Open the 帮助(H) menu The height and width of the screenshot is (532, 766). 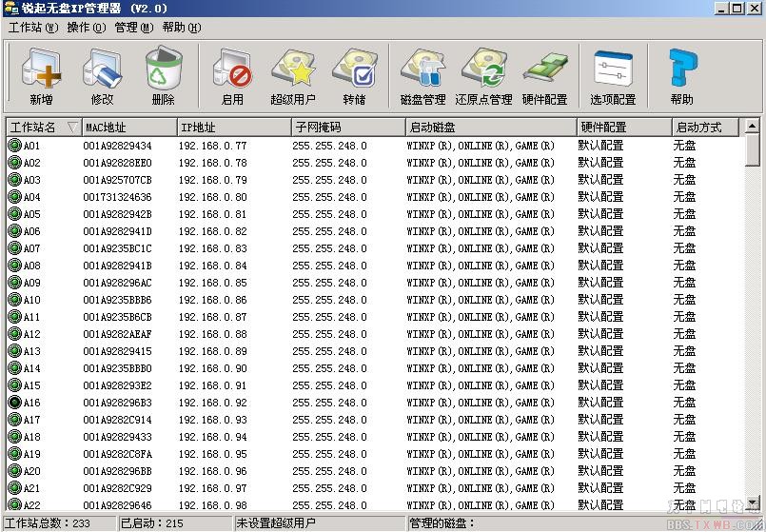[181, 28]
